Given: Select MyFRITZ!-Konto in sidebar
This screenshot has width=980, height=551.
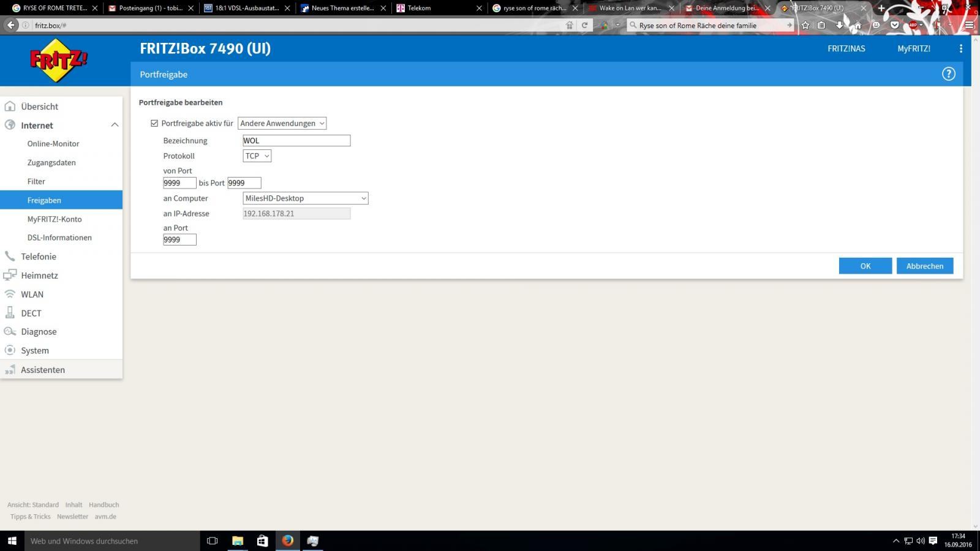Looking at the screenshot, I should [55, 219].
